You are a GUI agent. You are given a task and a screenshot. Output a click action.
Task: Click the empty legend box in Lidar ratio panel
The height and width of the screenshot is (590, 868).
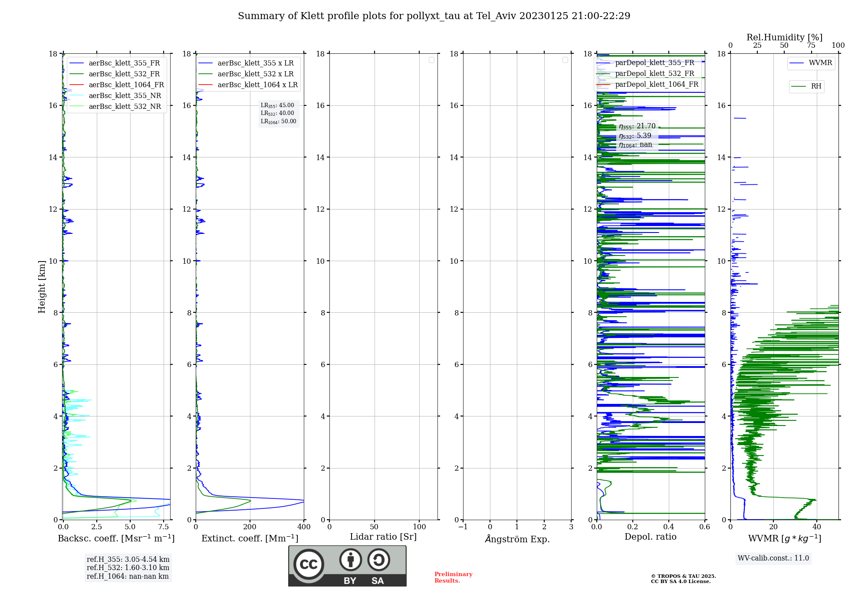pyautogui.click(x=431, y=60)
